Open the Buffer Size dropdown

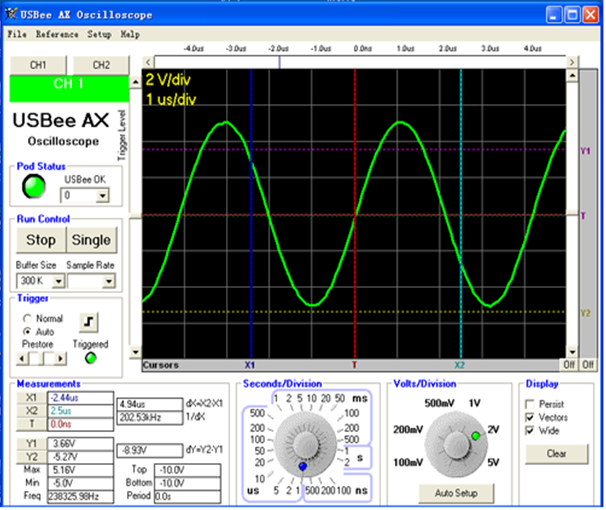57,282
